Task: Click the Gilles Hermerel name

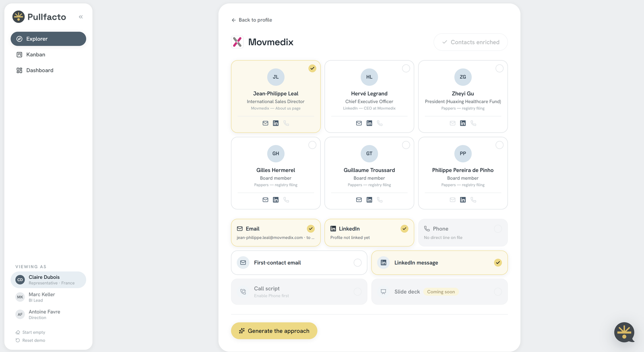Action: coord(276,170)
